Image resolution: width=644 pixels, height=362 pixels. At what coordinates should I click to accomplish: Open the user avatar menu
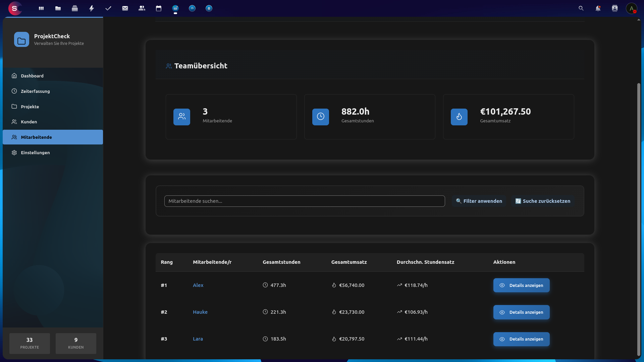click(x=632, y=8)
